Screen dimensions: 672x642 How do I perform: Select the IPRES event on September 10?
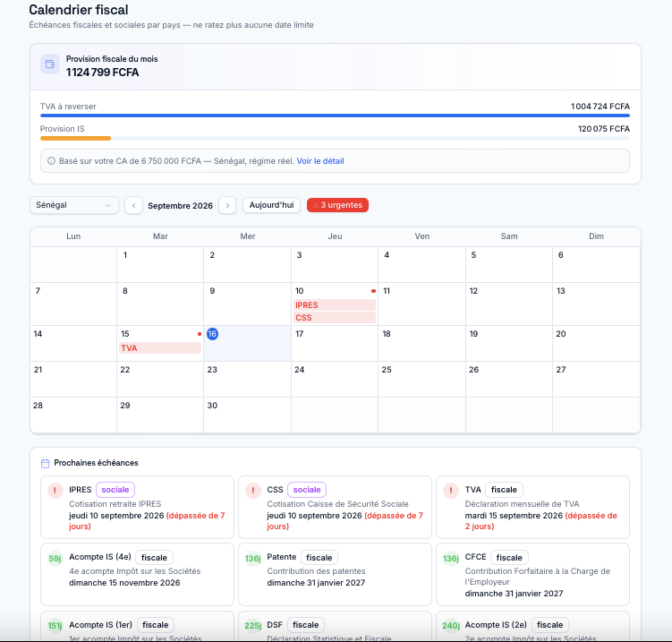tap(335, 305)
